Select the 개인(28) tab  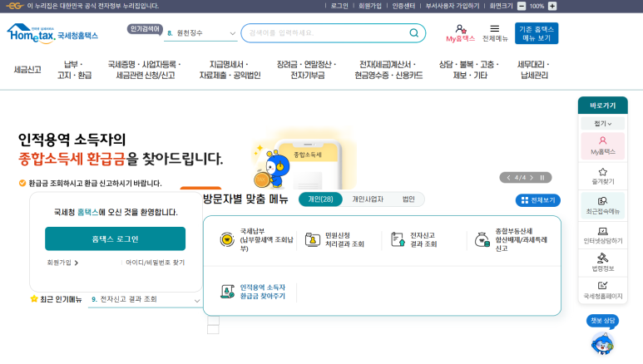pyautogui.click(x=321, y=199)
